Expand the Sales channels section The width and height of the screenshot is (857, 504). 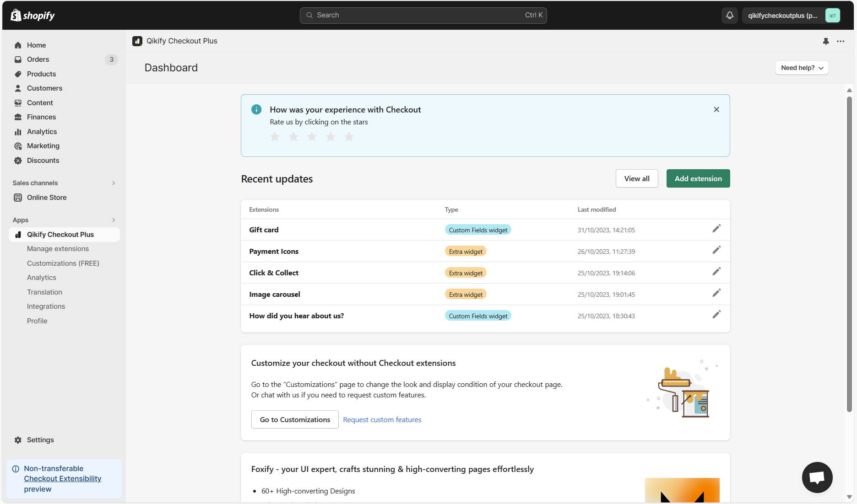coord(114,183)
